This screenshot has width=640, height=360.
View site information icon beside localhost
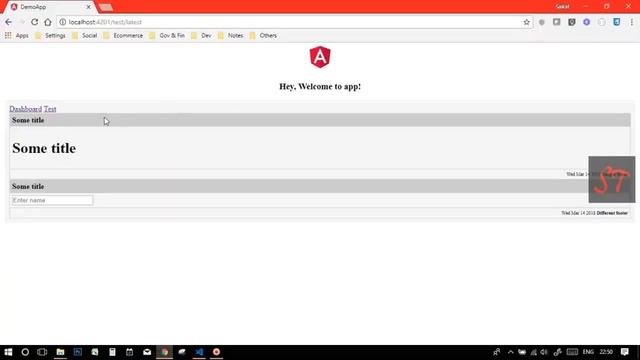tap(62, 22)
